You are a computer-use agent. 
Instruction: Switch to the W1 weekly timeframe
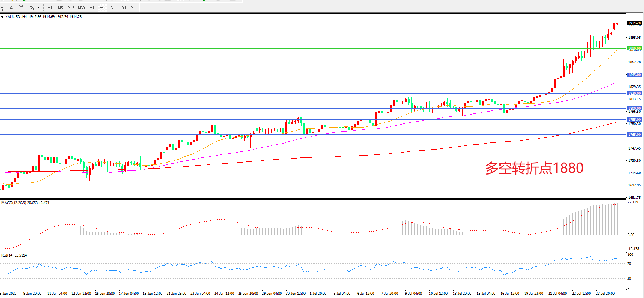point(123,7)
